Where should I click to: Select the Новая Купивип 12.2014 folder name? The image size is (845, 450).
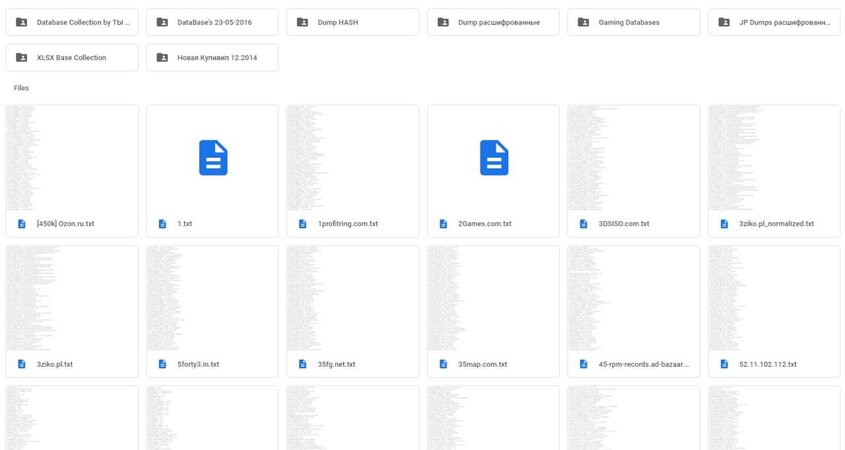point(217,57)
